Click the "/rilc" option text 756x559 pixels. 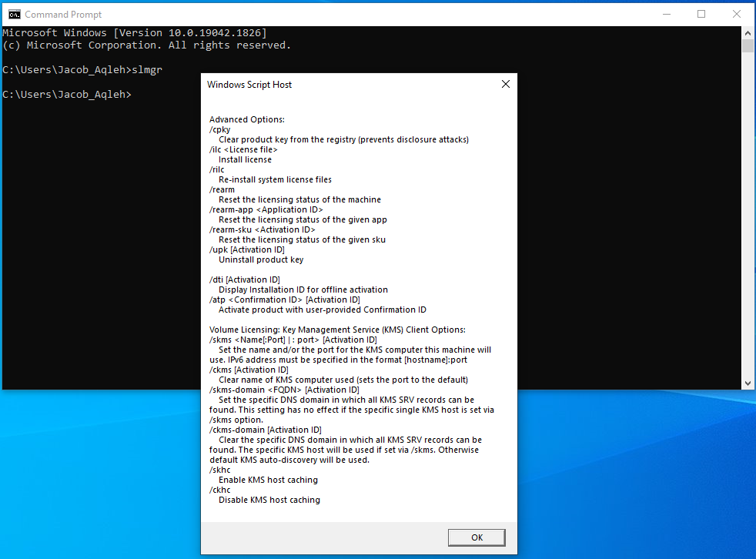(x=217, y=169)
